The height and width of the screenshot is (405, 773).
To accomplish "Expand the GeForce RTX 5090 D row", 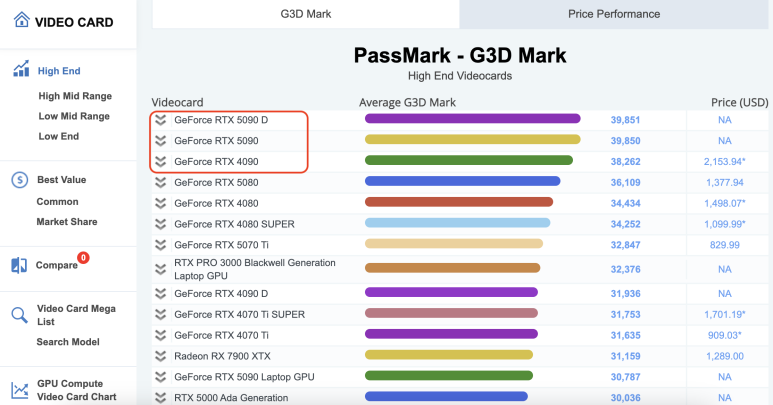I will 160,120.
